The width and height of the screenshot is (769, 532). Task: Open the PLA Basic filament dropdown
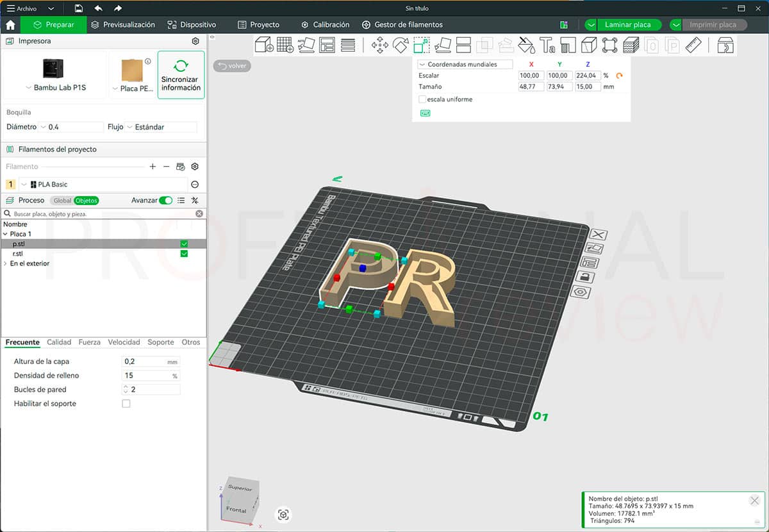(103, 185)
